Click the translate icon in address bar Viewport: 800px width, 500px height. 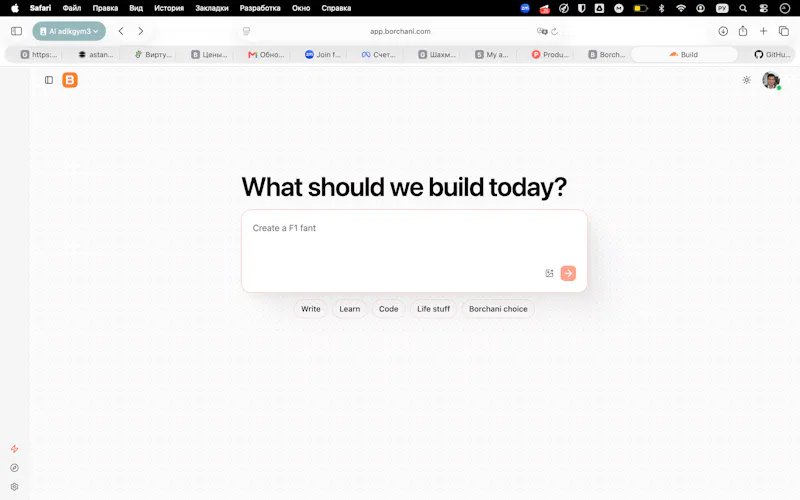click(542, 31)
